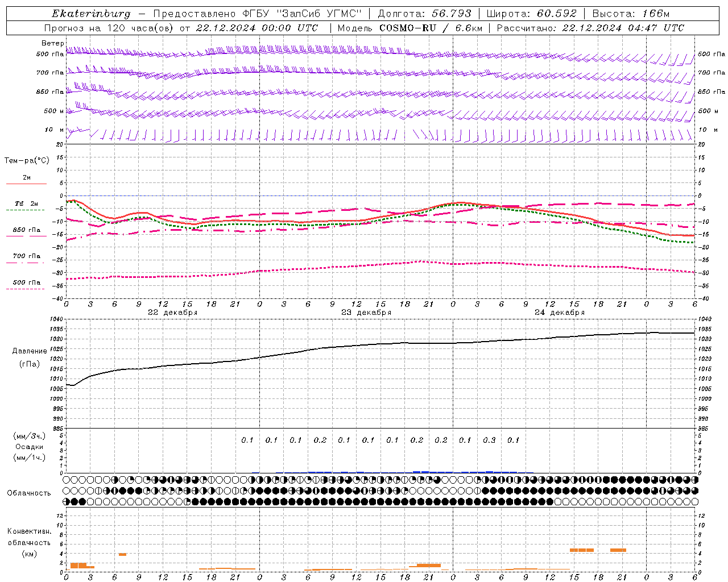Click the 'Облачность' cloud cover label
Screen dimensions: 728x582
28,493
